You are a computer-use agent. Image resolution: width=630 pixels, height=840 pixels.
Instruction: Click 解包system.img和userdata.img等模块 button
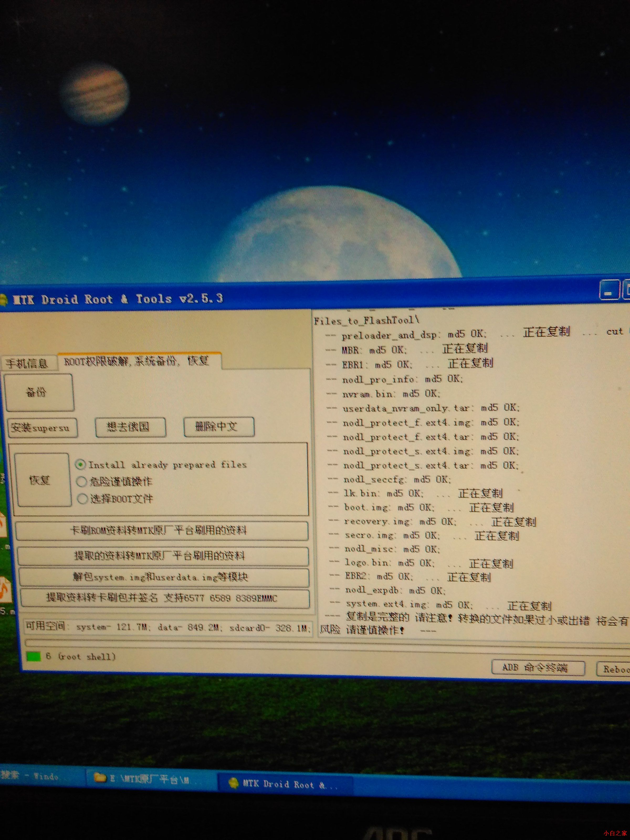pos(164,577)
